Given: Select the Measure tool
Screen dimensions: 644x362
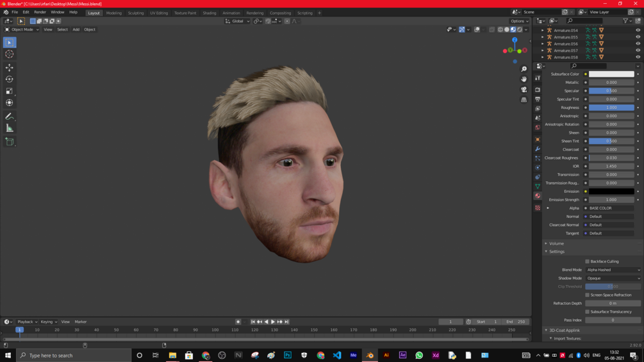Looking at the screenshot, I should [x=10, y=129].
